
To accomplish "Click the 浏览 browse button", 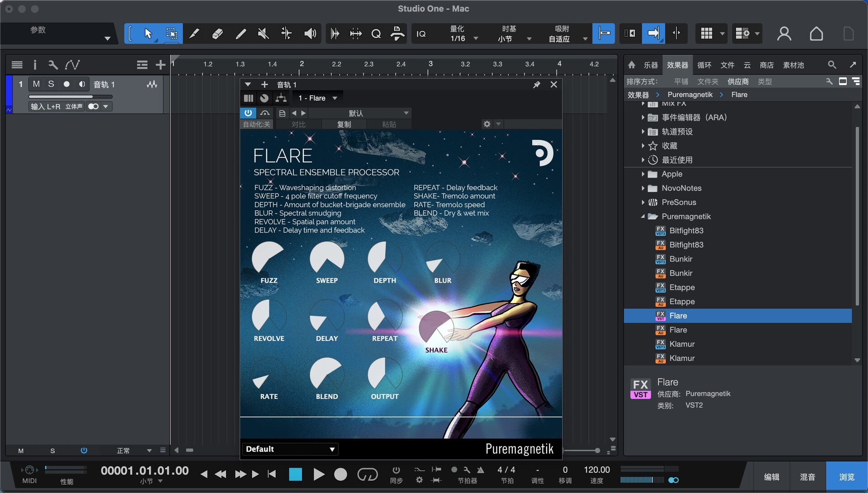I will 846,477.
